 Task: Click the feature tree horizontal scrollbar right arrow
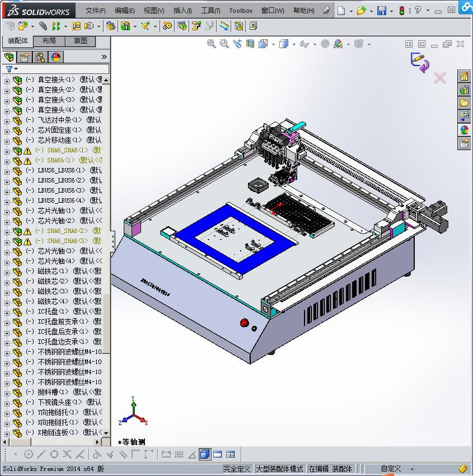click(97, 442)
